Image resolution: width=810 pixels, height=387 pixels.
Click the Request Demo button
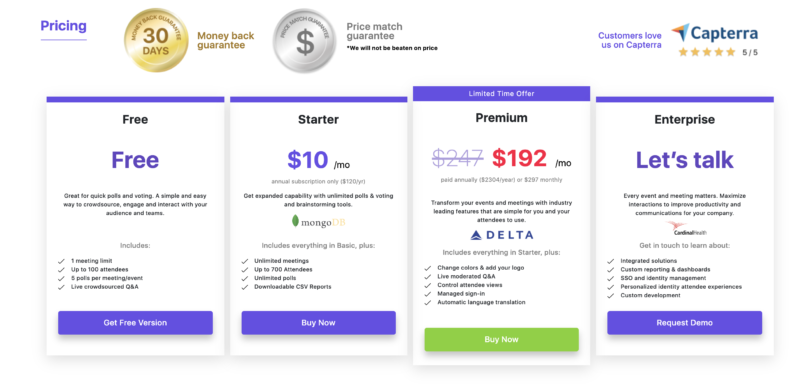[684, 323]
